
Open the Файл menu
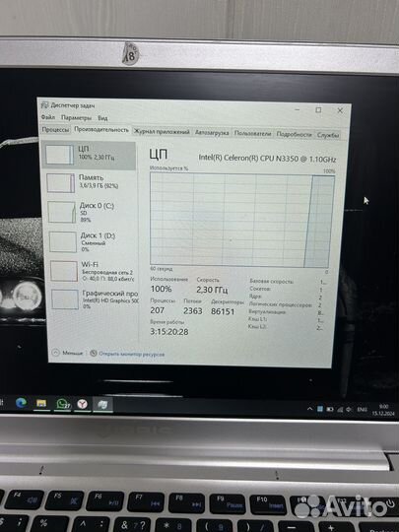point(48,117)
